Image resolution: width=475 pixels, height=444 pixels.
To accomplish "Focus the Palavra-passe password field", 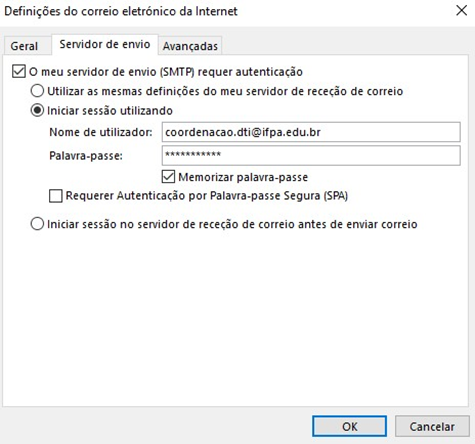I will click(311, 155).
